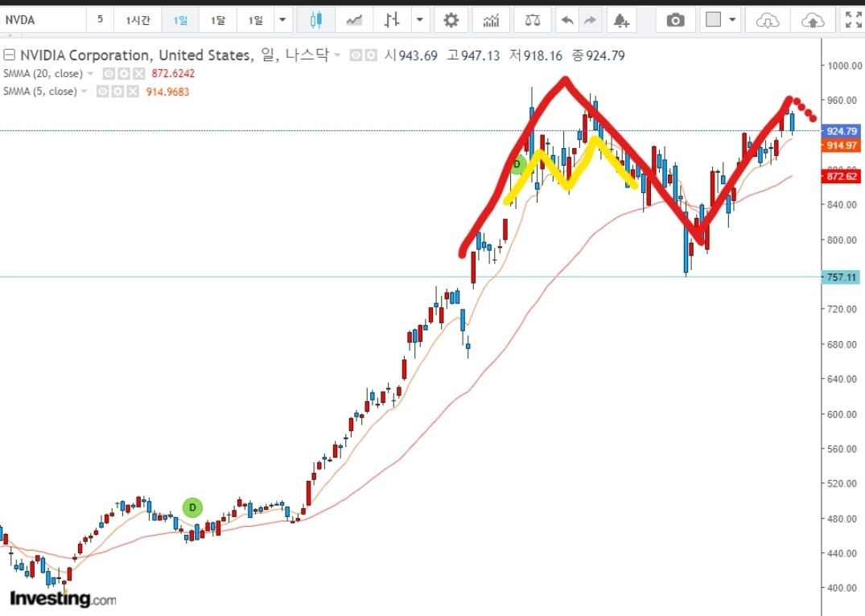
Task: Click the compare scales icon
Action: click(533, 20)
